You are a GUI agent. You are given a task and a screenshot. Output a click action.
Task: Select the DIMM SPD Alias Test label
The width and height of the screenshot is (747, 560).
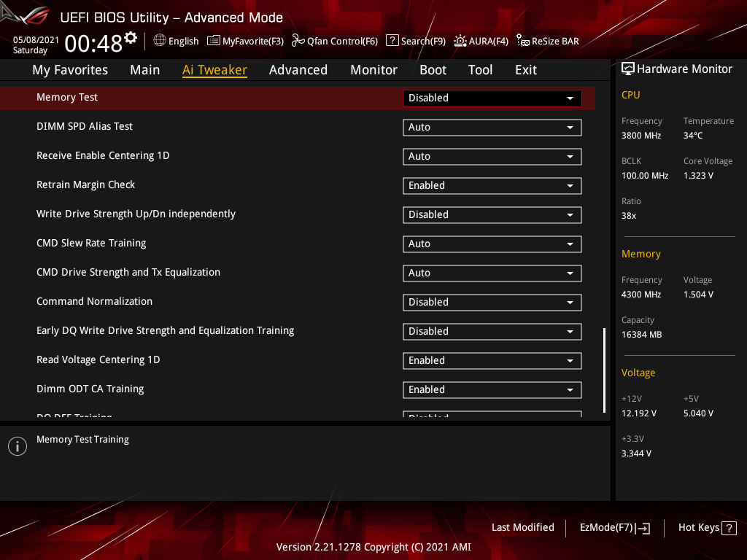(x=85, y=126)
